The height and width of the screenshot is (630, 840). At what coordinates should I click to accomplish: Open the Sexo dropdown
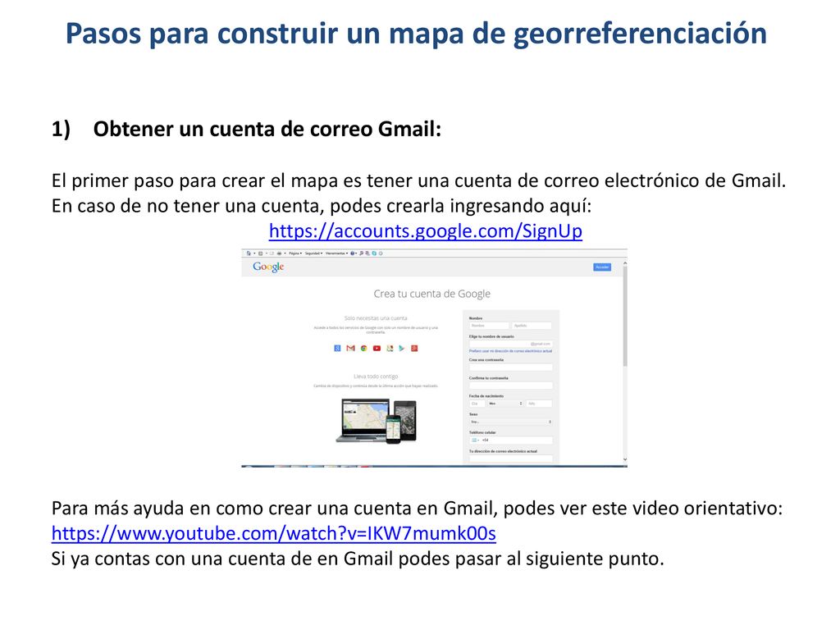(x=510, y=422)
